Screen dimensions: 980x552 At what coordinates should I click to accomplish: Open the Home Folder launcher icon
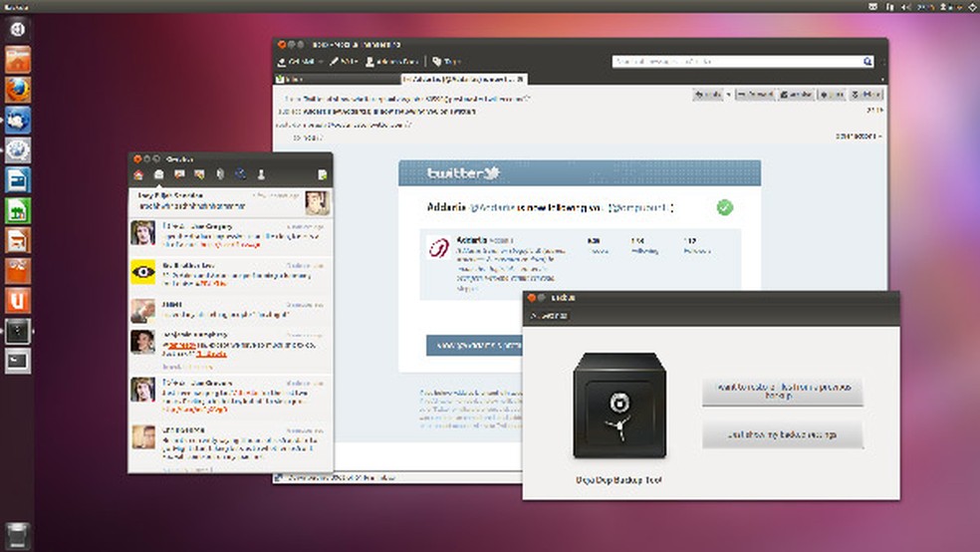coord(18,60)
